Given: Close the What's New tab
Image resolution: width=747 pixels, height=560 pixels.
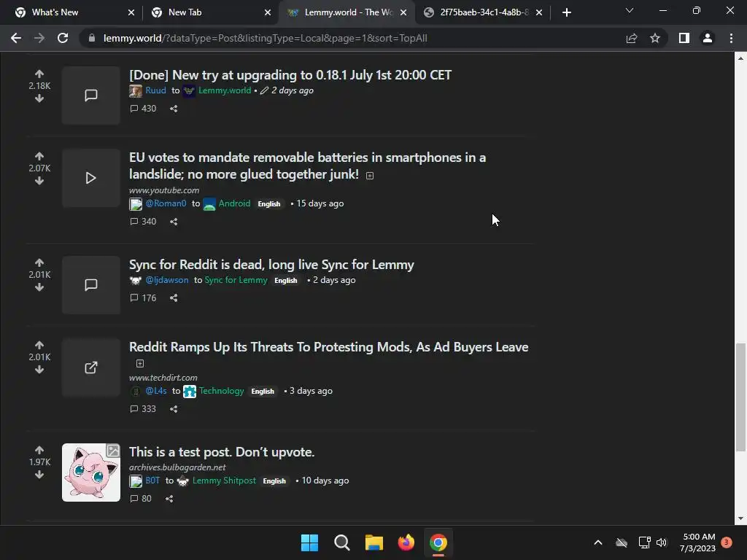Looking at the screenshot, I should [131, 12].
